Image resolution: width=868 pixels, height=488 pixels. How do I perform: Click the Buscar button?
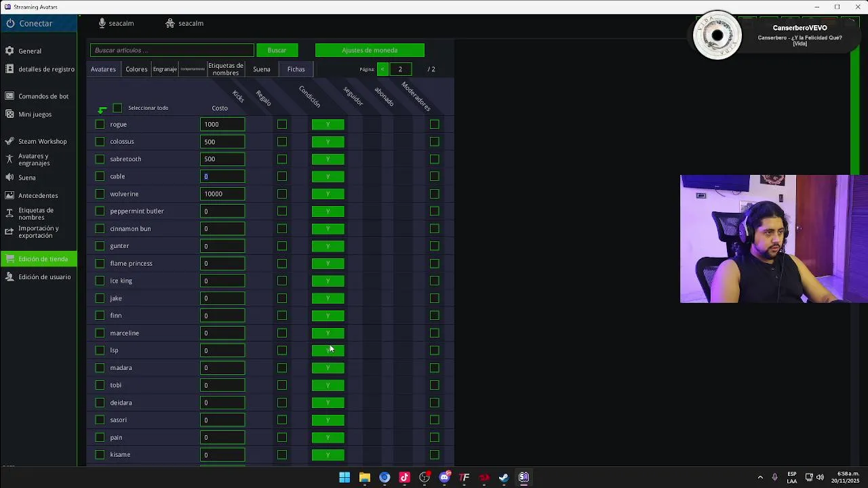pyautogui.click(x=277, y=50)
